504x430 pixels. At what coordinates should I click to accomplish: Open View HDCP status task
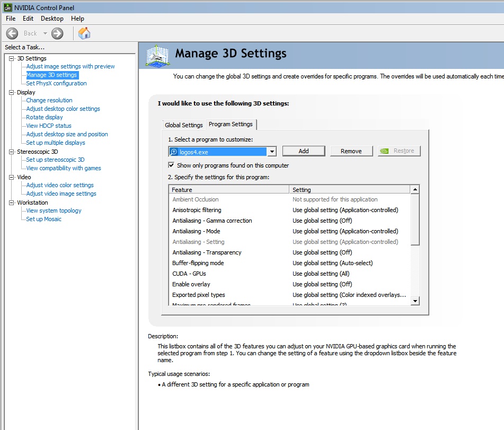tap(49, 126)
